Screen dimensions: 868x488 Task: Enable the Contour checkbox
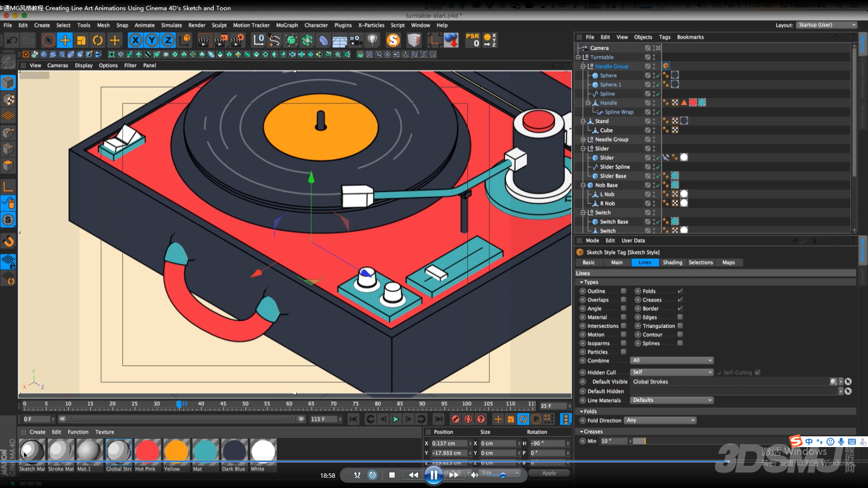(680, 335)
